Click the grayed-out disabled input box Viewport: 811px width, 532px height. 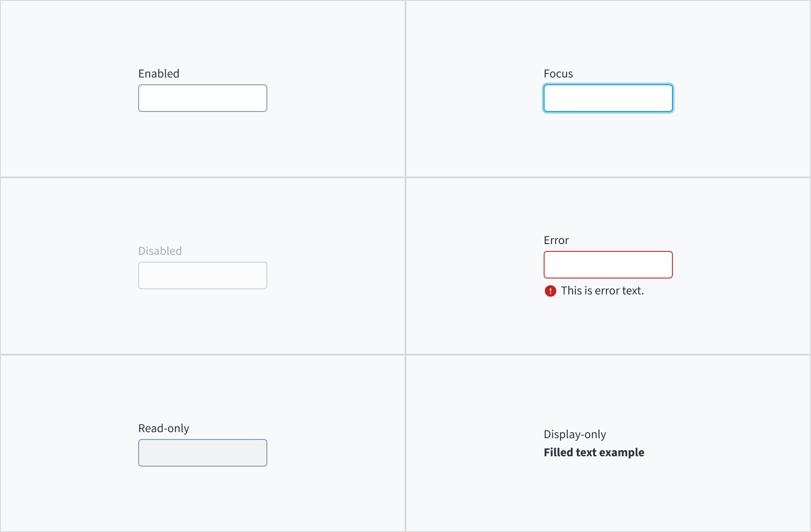[202, 275]
